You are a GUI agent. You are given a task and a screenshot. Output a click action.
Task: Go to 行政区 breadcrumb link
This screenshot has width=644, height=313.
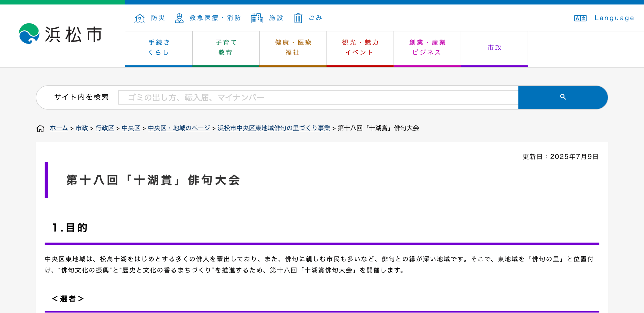click(105, 128)
